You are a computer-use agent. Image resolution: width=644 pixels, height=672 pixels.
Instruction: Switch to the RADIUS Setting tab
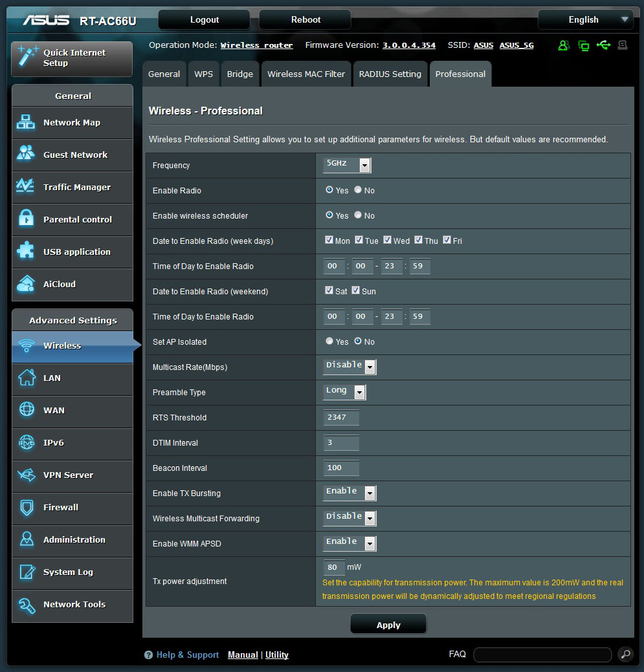[390, 74]
